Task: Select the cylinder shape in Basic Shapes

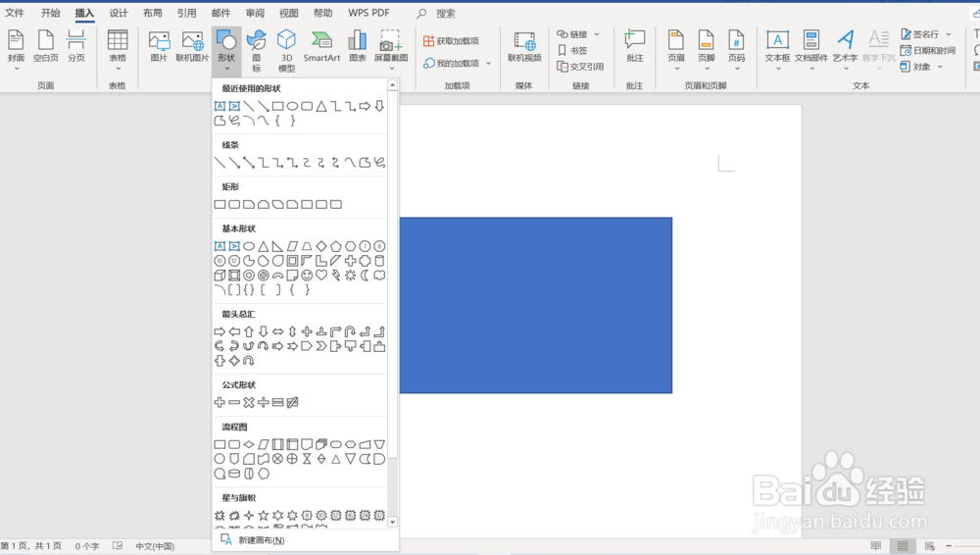Action: pyautogui.click(x=379, y=260)
